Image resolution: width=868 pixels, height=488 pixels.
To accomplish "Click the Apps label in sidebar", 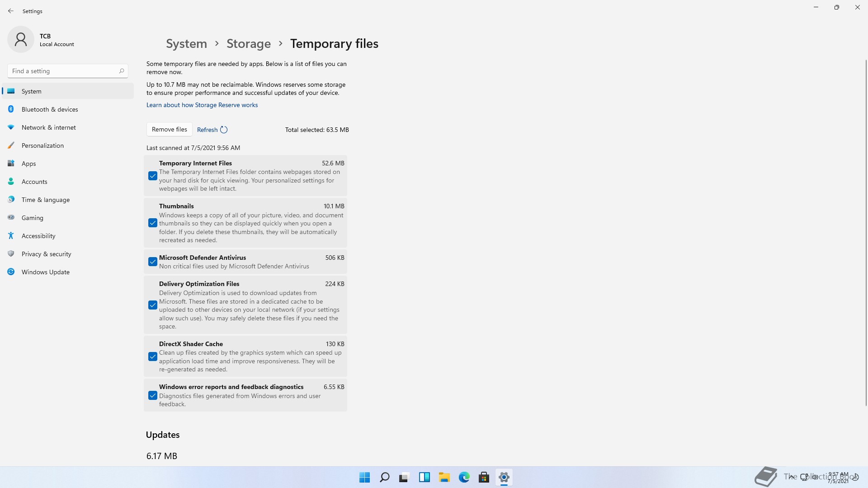I will click(x=28, y=164).
